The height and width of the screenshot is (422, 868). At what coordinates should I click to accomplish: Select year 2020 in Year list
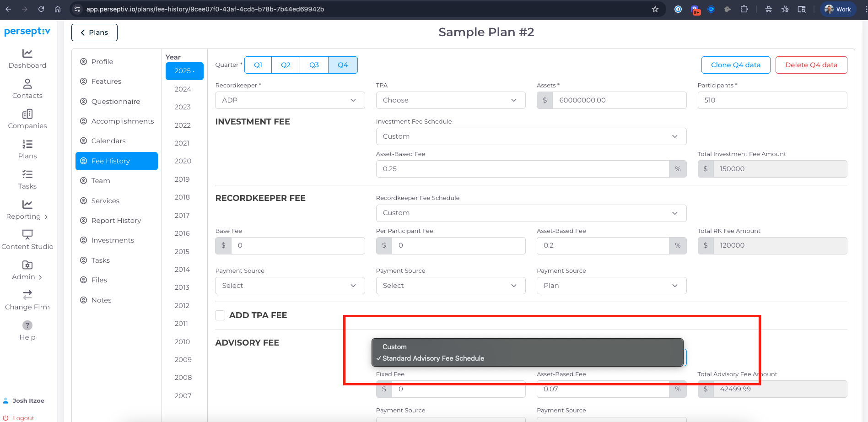[183, 161]
